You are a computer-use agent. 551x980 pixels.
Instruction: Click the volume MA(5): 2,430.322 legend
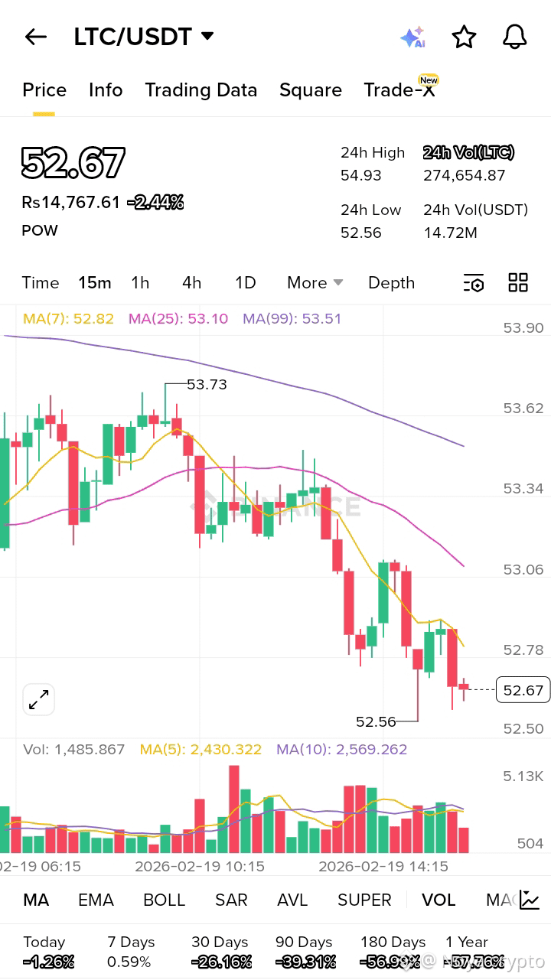tap(201, 750)
